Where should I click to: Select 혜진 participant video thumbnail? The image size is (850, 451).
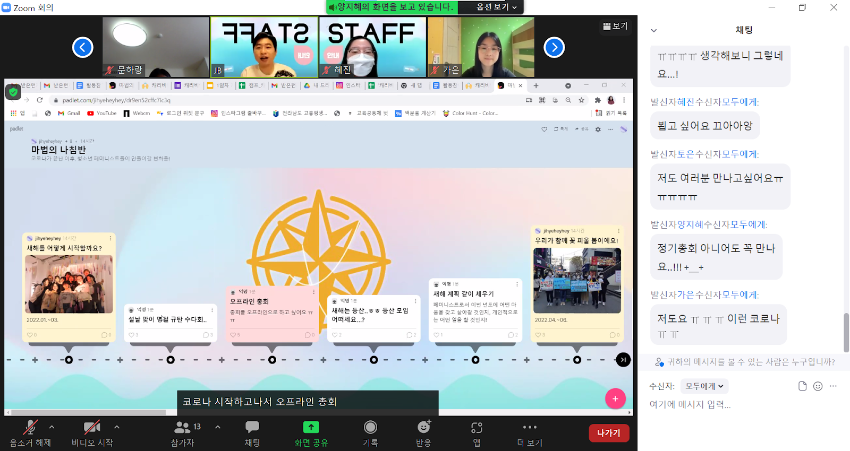(372, 47)
